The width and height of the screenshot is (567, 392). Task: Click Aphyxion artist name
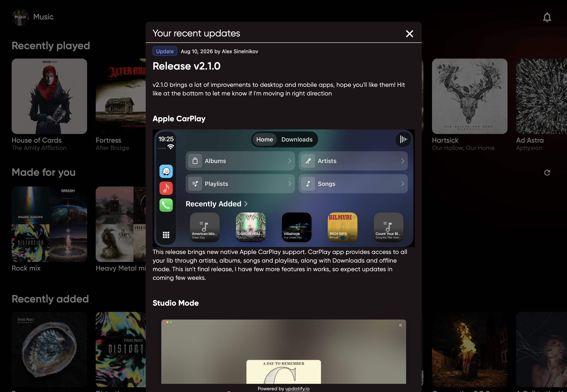point(529,148)
